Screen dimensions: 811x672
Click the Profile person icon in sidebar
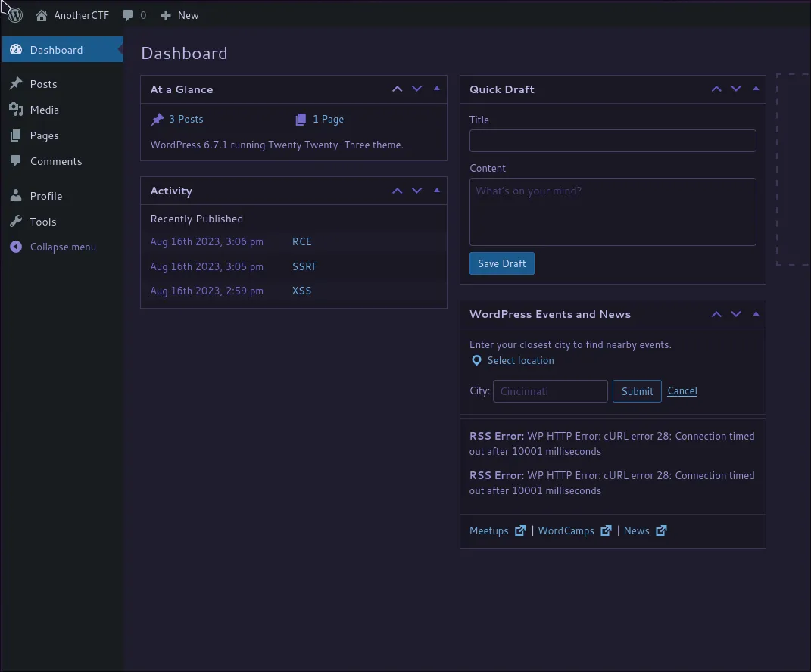16,195
